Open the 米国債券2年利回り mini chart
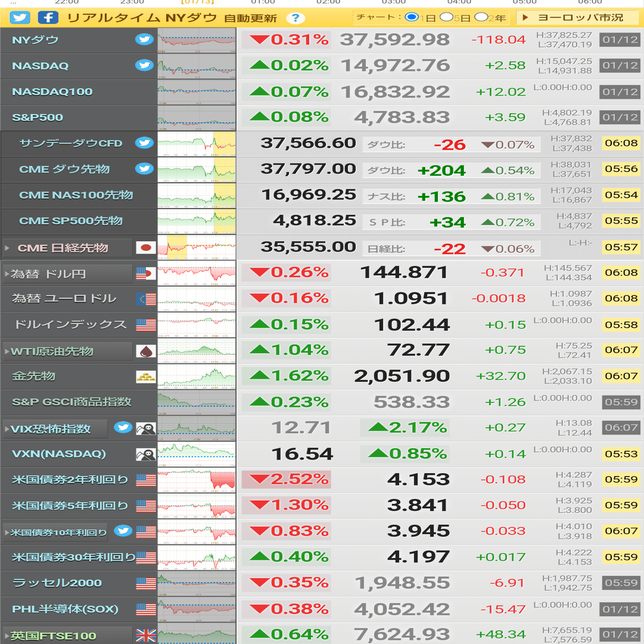The height and width of the screenshot is (644, 644). [x=197, y=480]
